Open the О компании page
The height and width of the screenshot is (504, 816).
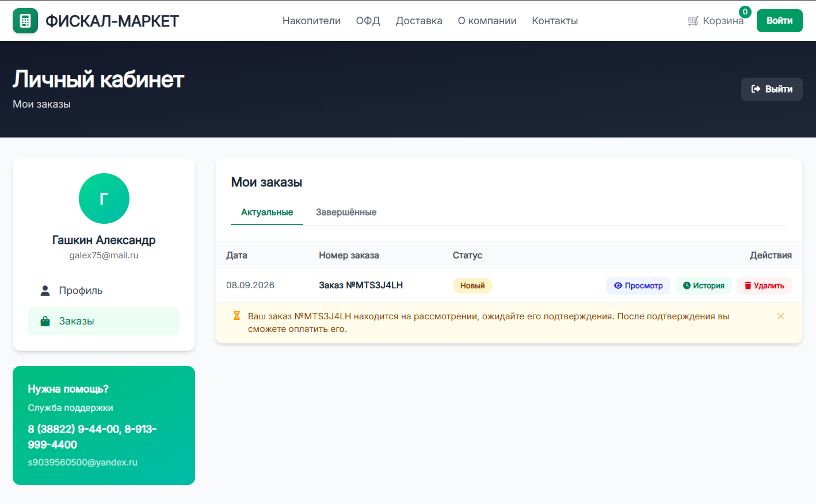click(x=487, y=21)
